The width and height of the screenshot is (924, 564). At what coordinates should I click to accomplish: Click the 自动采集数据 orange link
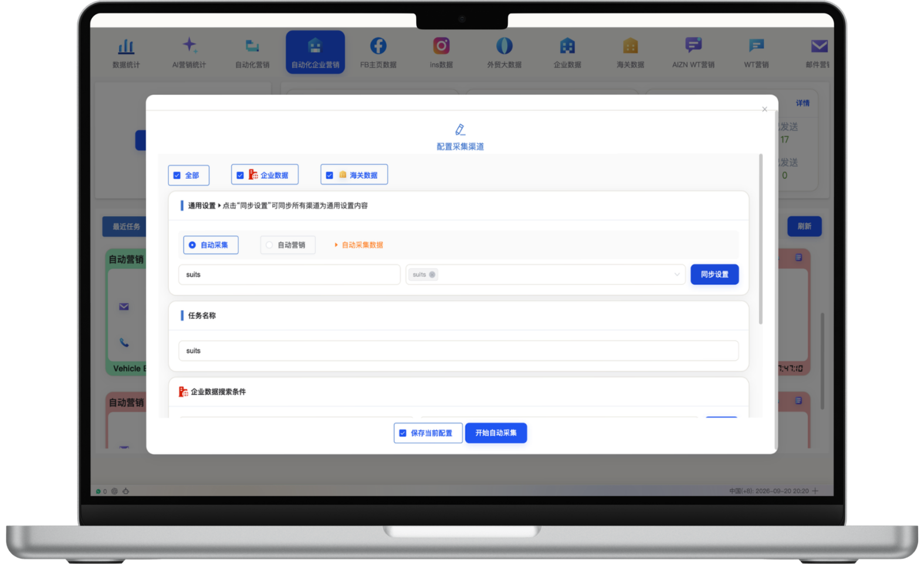tap(362, 245)
